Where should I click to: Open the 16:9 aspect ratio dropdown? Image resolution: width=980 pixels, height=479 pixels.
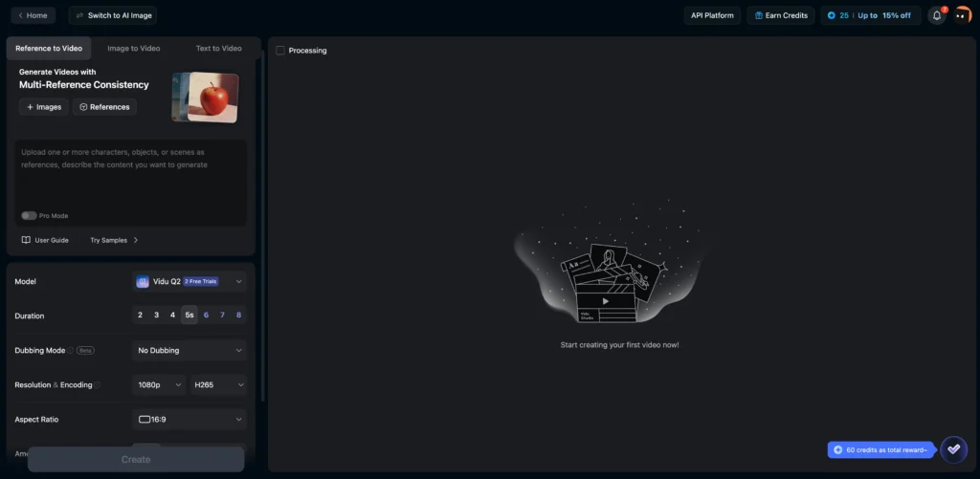189,419
